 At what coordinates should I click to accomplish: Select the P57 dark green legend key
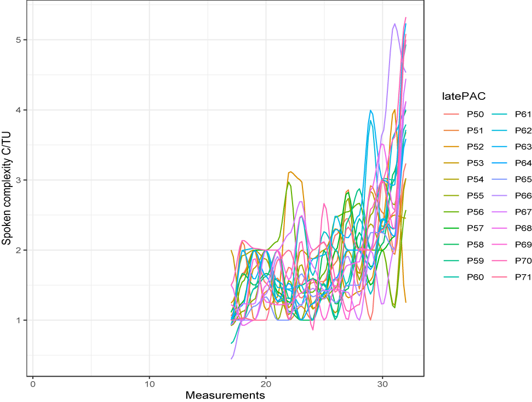click(450, 227)
